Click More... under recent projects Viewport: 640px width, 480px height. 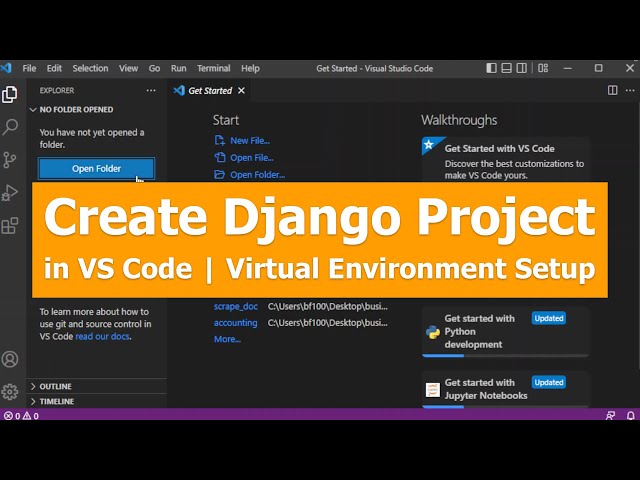[x=227, y=339]
